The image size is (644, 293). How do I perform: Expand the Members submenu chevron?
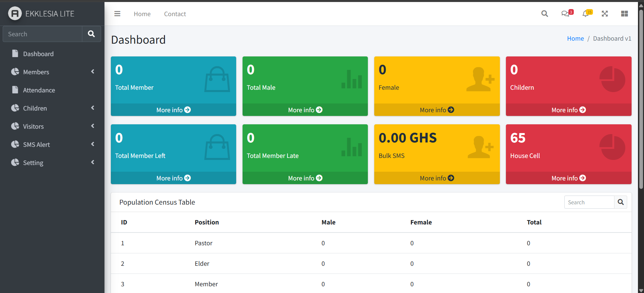click(93, 72)
